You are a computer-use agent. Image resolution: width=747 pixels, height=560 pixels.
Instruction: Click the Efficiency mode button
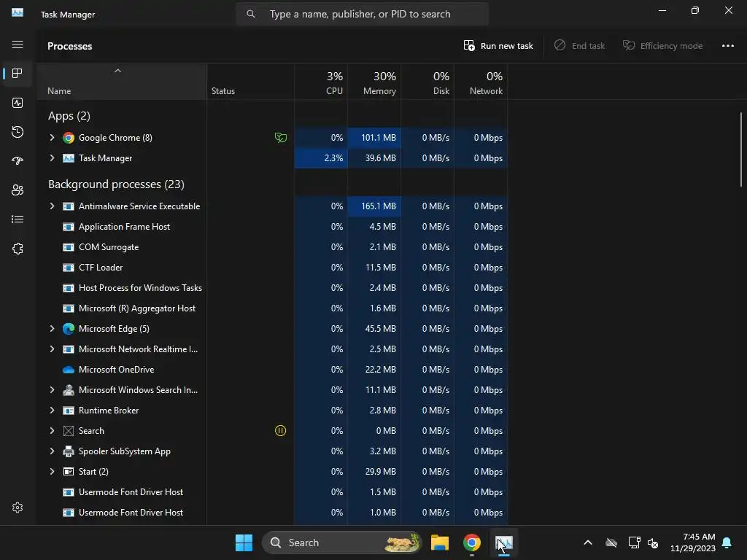662,46
